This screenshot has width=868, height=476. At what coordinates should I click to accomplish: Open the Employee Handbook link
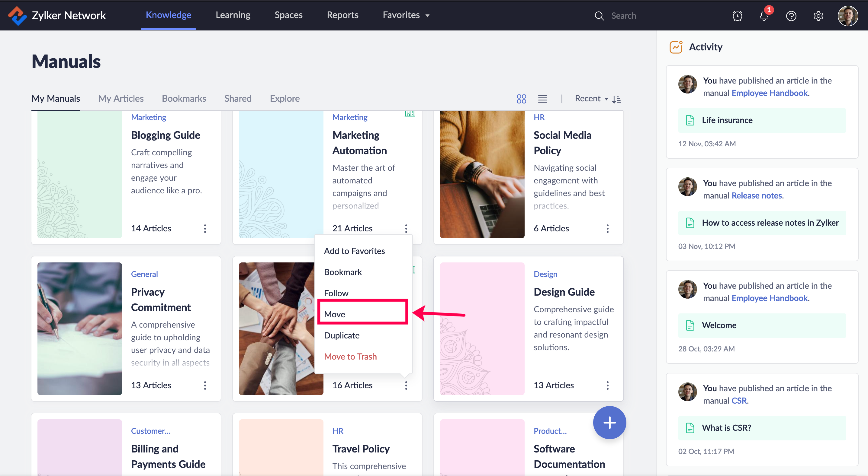(770, 93)
